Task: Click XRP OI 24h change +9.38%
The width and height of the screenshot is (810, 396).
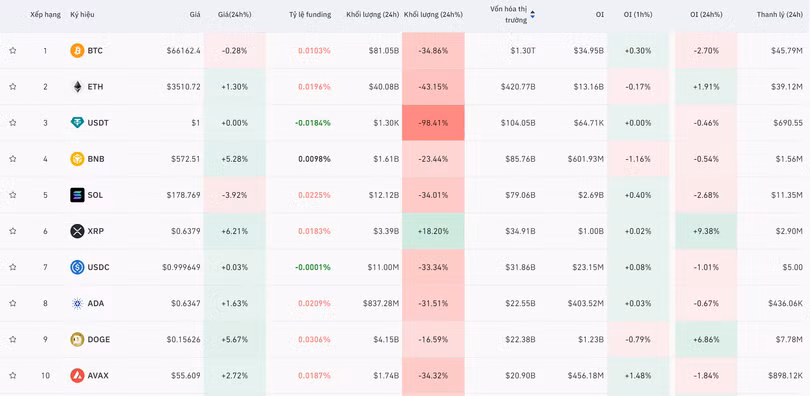Action: [x=706, y=231]
